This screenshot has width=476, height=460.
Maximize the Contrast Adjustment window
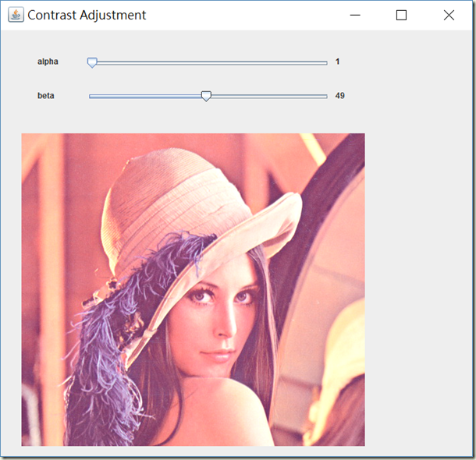point(401,15)
